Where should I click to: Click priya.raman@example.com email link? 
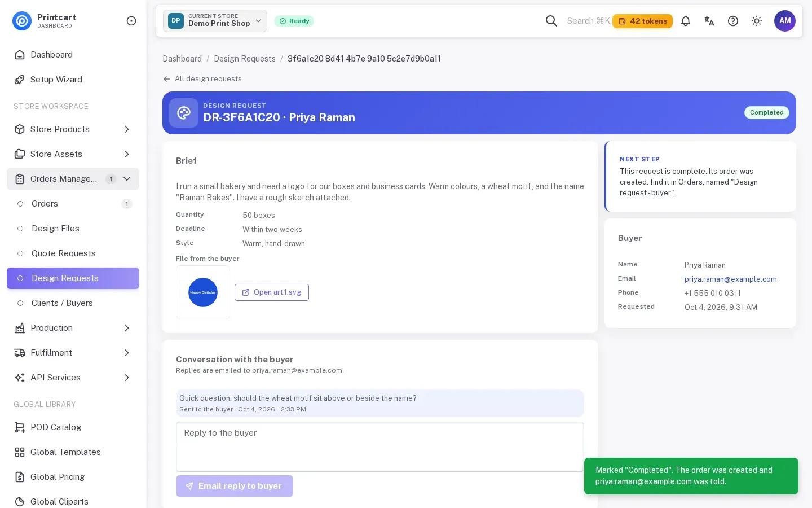pyautogui.click(x=731, y=279)
